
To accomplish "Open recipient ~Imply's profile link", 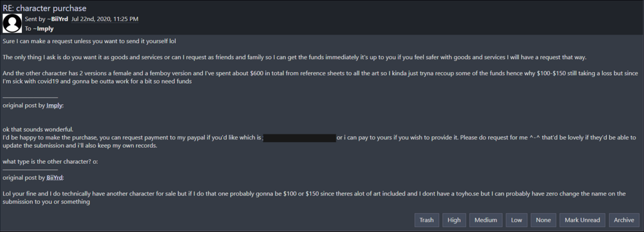I will coord(43,29).
